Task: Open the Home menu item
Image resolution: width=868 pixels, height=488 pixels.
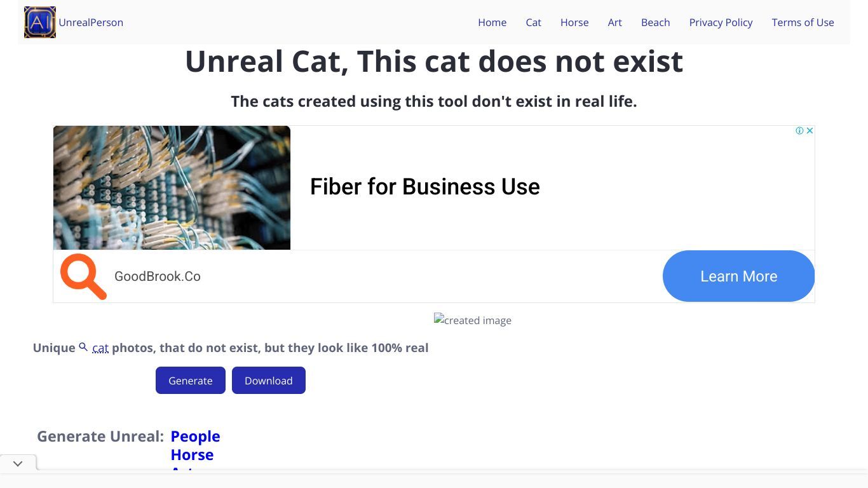Action: [492, 22]
